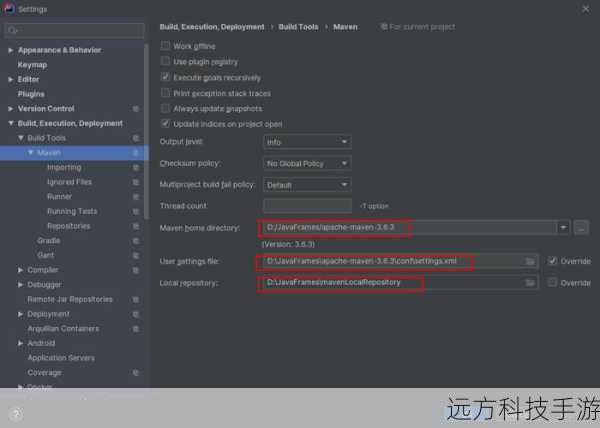
Task: Click Build Tools in the breadcrumb
Action: pyautogui.click(x=298, y=27)
